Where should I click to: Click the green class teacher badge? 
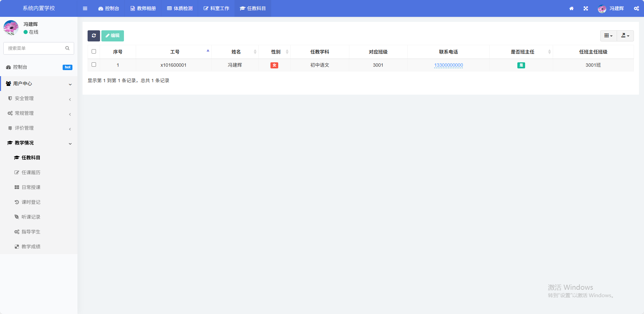521,65
